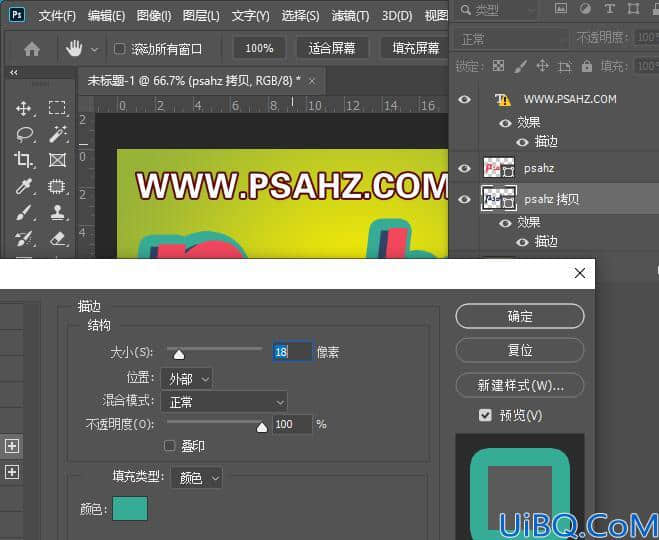The width and height of the screenshot is (659, 540).
Task: Open the 图层(L) menu
Action: (201, 16)
